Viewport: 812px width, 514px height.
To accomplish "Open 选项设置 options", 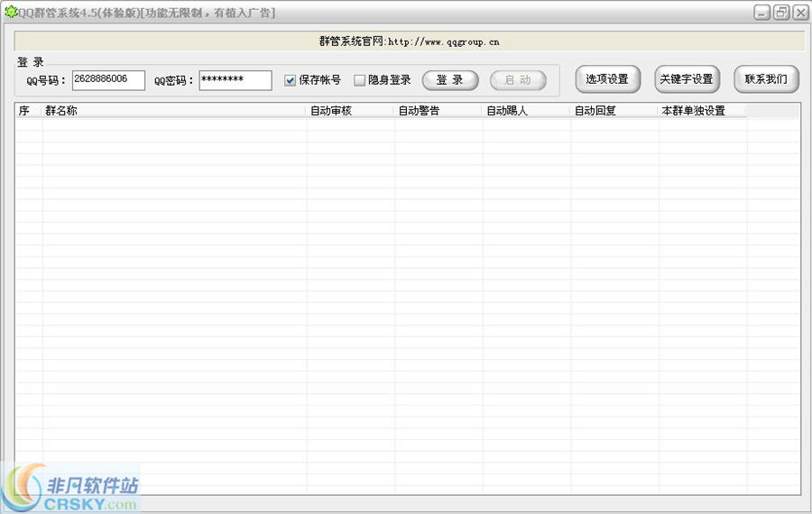I will [x=607, y=79].
